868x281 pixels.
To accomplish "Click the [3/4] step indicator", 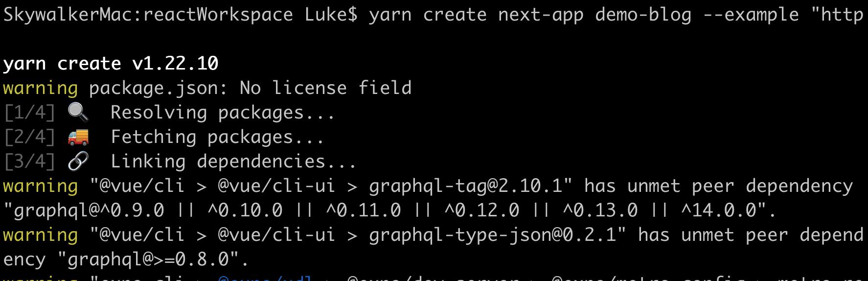I will pos(29,162).
